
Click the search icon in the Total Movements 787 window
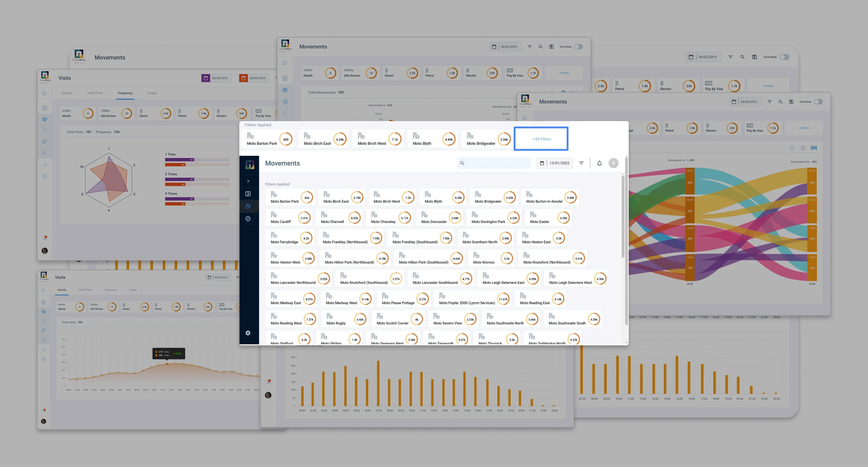click(x=541, y=47)
